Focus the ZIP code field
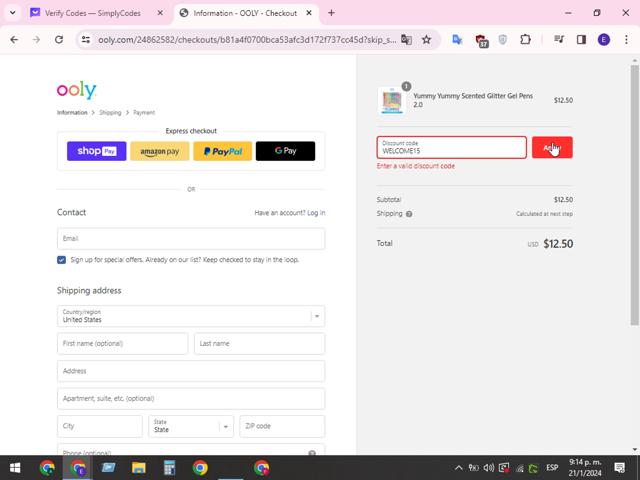 (x=282, y=426)
